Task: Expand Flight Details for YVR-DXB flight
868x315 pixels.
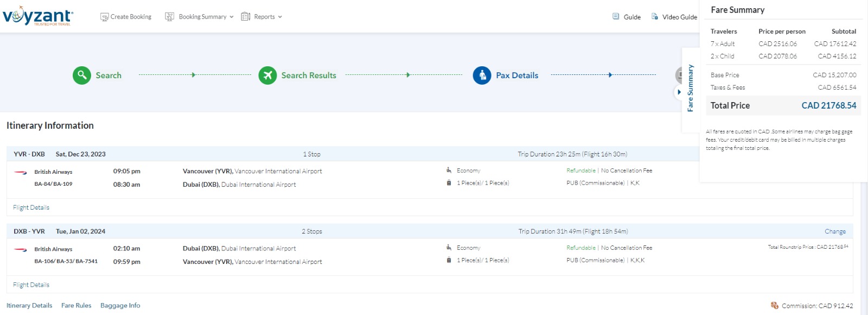Action: point(31,207)
